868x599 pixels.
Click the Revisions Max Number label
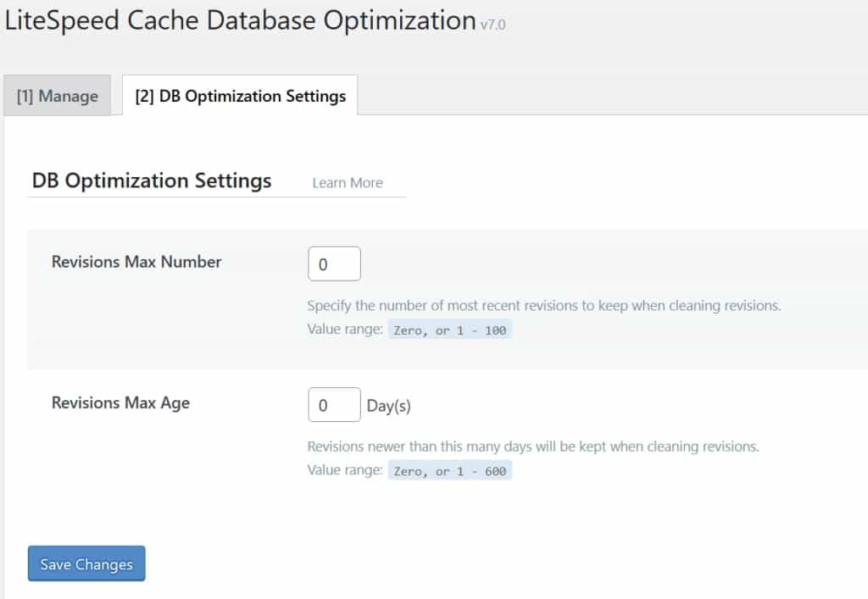click(x=136, y=262)
